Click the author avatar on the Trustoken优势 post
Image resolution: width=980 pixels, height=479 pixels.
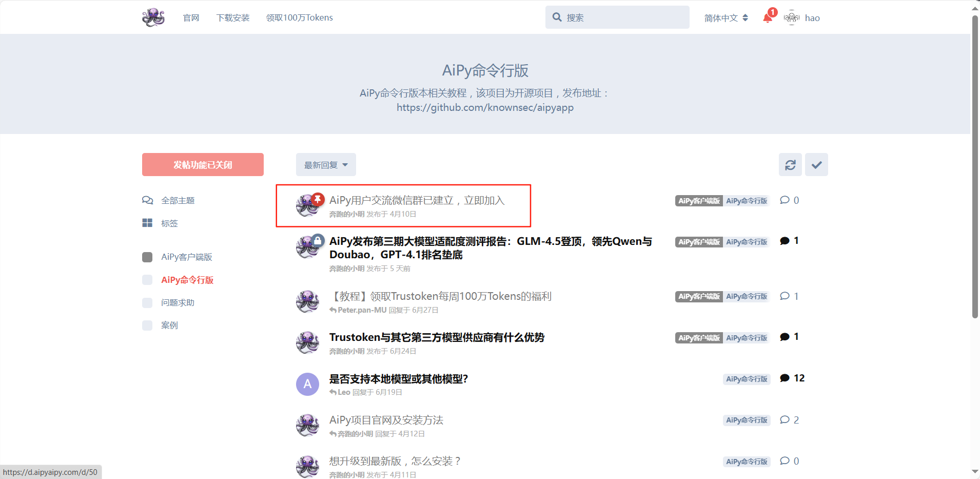pos(307,342)
